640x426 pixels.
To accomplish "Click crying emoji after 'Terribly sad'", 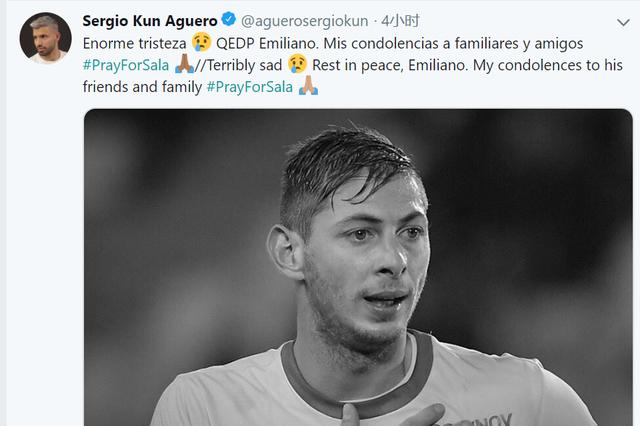I will [x=297, y=64].
